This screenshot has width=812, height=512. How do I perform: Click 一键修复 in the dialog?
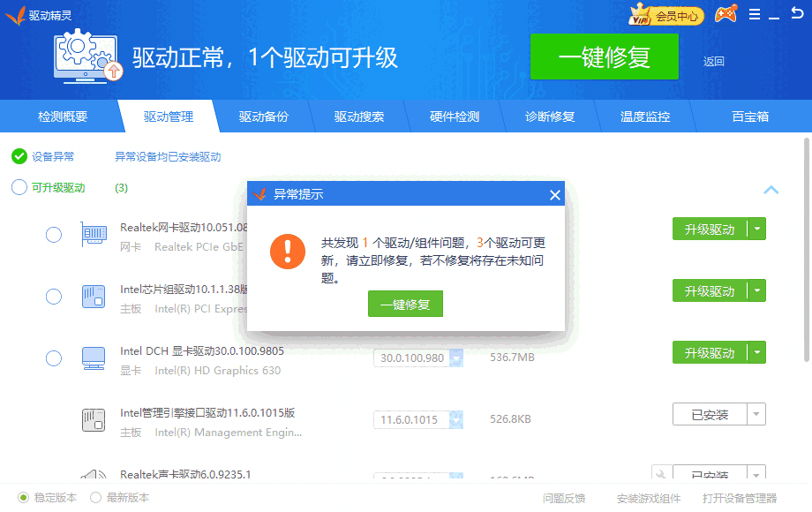[405, 304]
